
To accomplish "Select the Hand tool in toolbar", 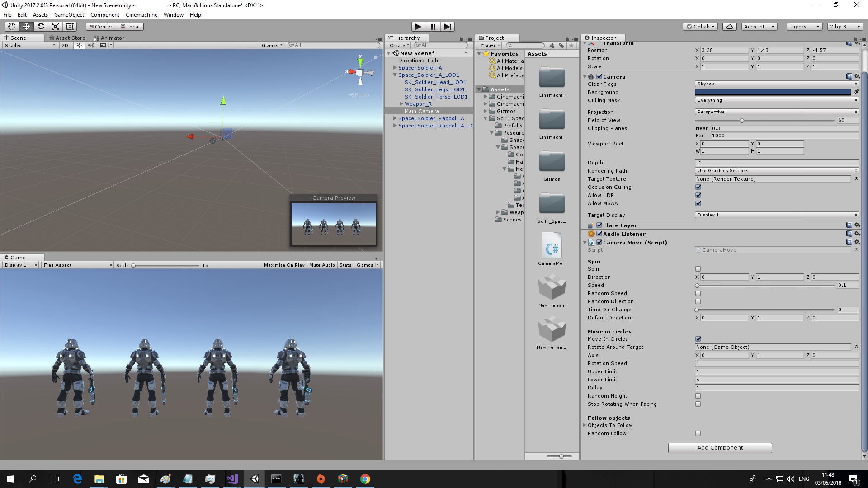I will tap(12, 27).
